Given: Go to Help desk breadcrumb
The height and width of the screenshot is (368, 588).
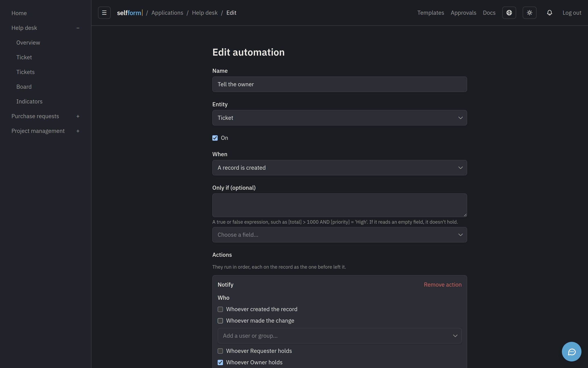Looking at the screenshot, I should (205, 13).
